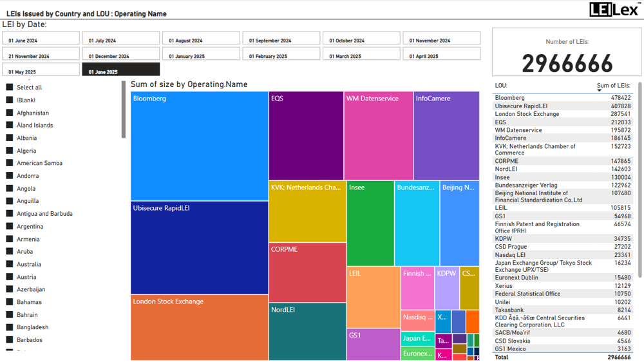This screenshot has height=362, width=644.
Task: Select the InfoCamere treemap tile
Action: tap(446, 136)
